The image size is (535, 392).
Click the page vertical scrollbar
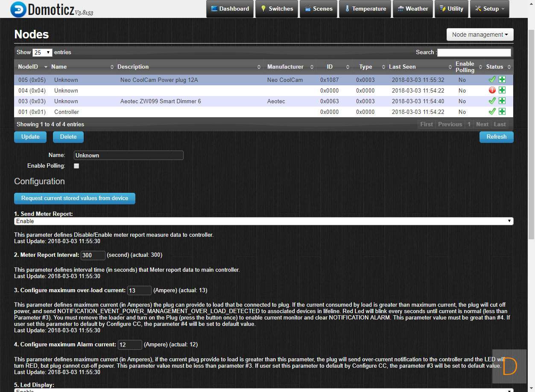[531, 128]
